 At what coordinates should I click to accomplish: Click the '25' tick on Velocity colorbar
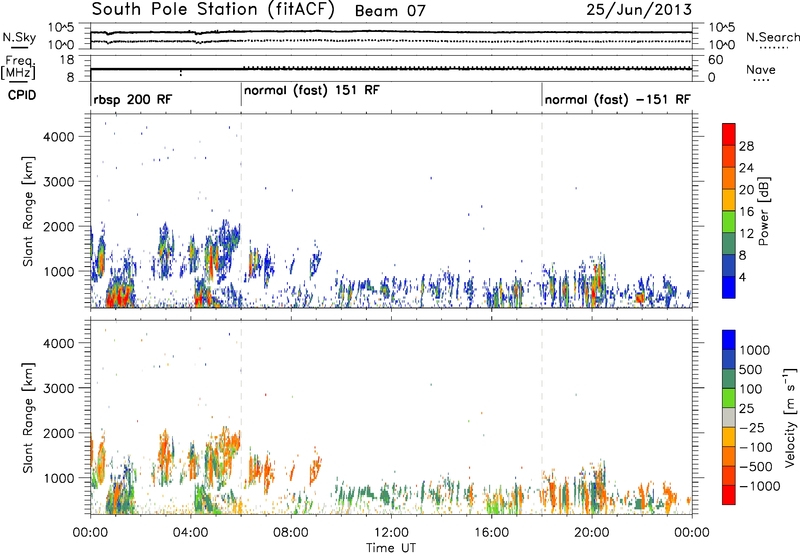tap(746, 408)
